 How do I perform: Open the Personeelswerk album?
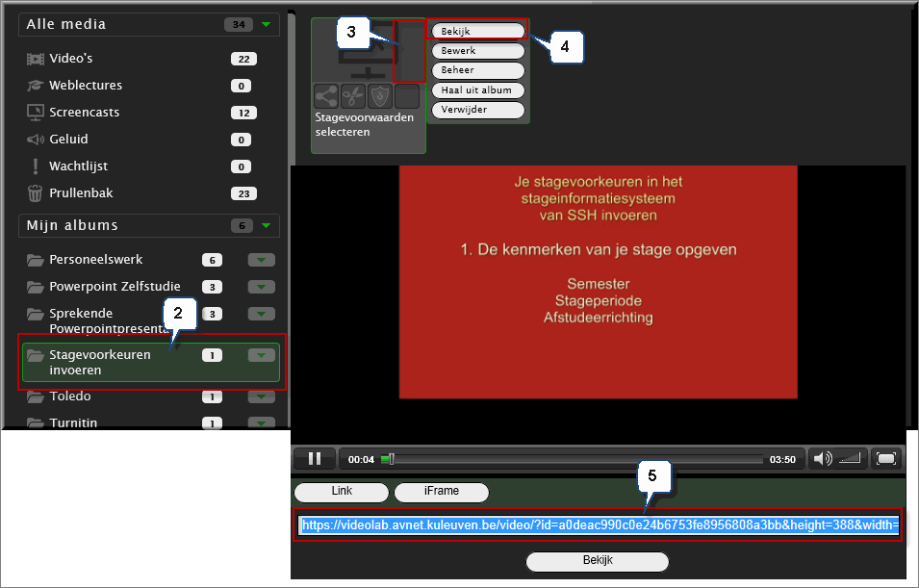(96, 260)
